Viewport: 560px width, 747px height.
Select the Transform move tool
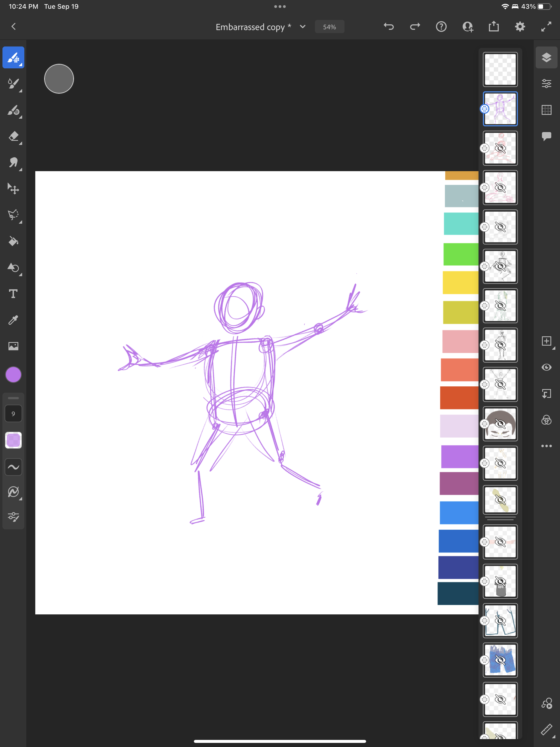click(x=13, y=189)
